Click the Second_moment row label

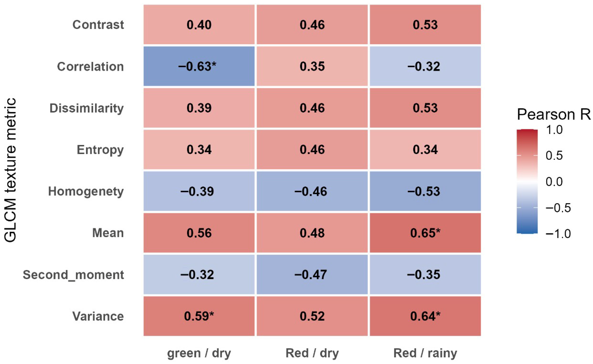[x=73, y=274]
